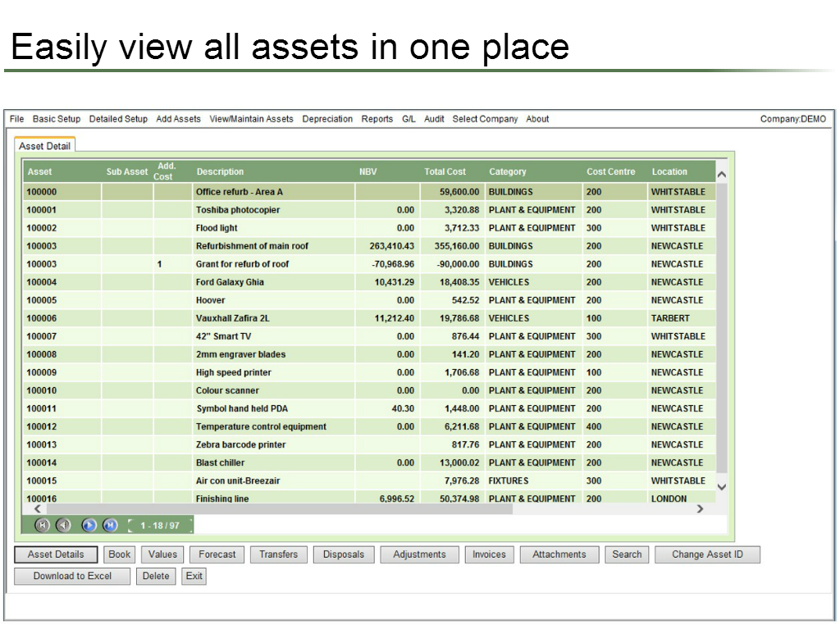The width and height of the screenshot is (840, 630).
Task: Click the grid scrollbar down arrow
Action: pos(721,486)
